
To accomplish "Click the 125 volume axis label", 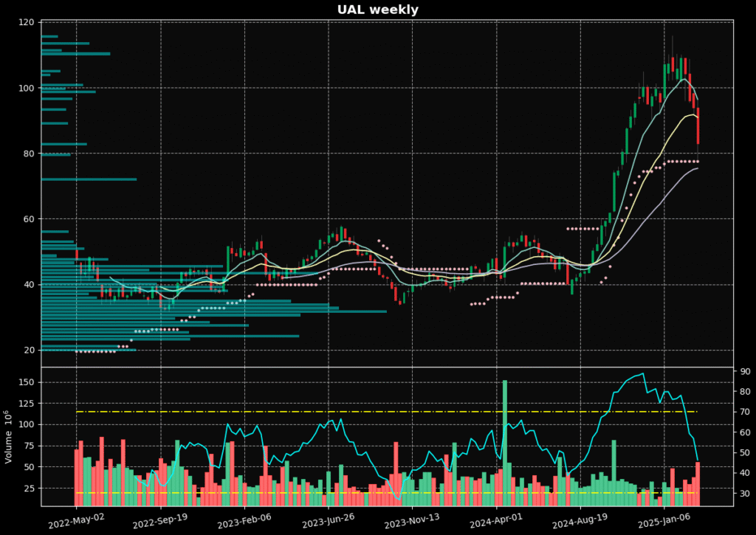I will pos(27,404).
